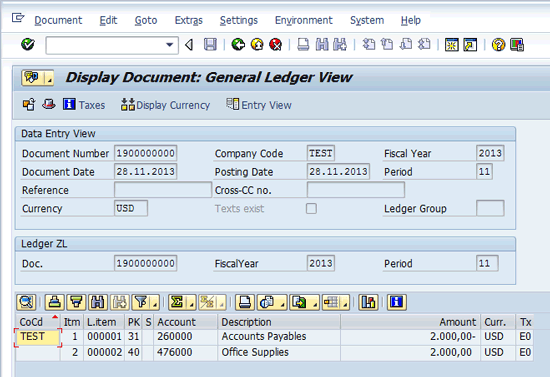Open the Help menu

(x=410, y=20)
